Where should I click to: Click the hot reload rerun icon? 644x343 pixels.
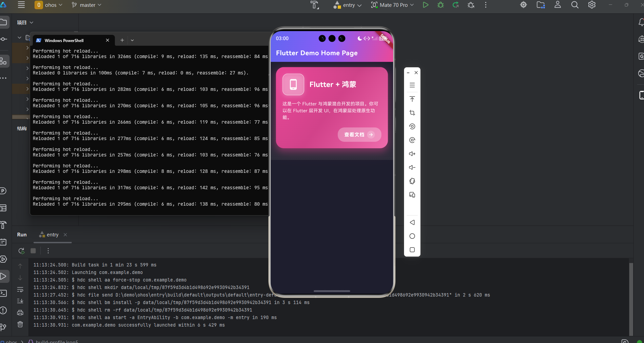coord(456,5)
